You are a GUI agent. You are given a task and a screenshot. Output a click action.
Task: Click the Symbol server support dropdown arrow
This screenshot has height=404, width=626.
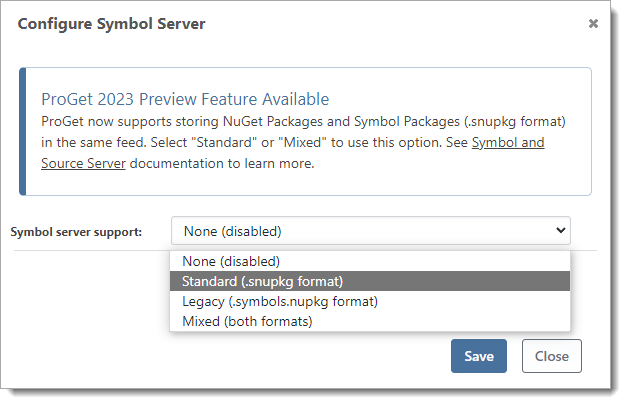(559, 231)
